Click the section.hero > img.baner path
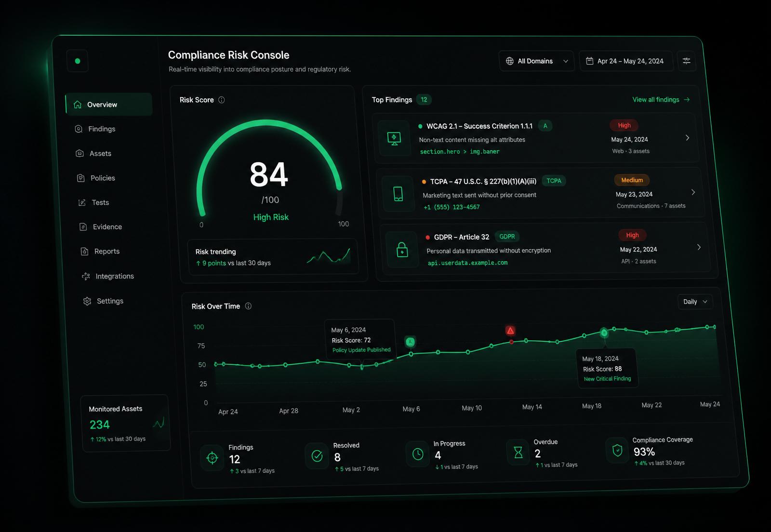 [460, 151]
